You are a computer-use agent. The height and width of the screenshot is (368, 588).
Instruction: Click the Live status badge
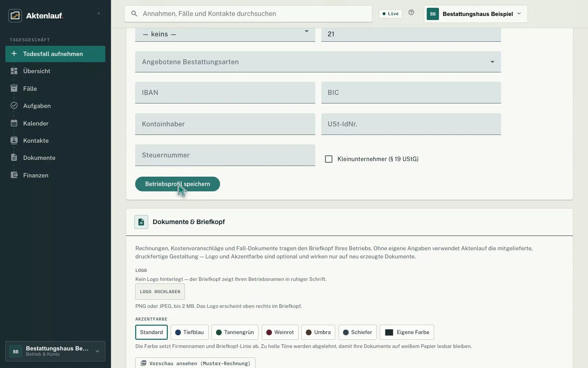391,14
